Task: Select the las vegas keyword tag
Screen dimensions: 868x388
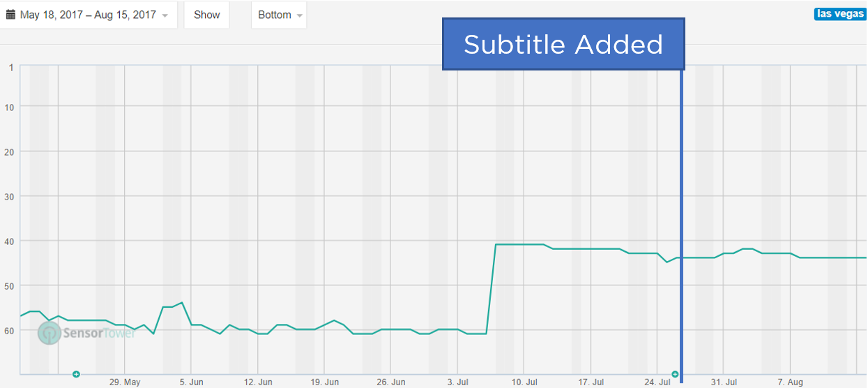Action: point(840,14)
